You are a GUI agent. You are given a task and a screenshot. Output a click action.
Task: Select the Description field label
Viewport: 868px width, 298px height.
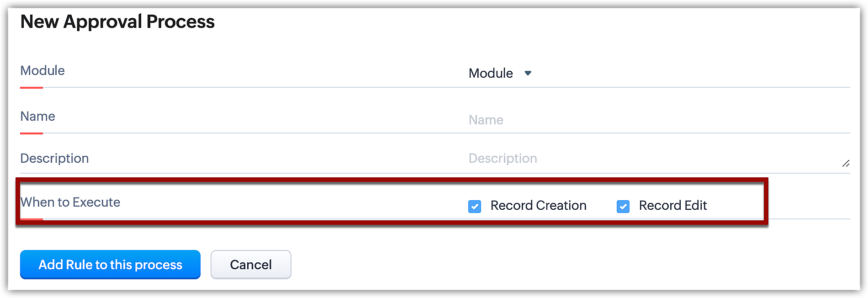54,158
